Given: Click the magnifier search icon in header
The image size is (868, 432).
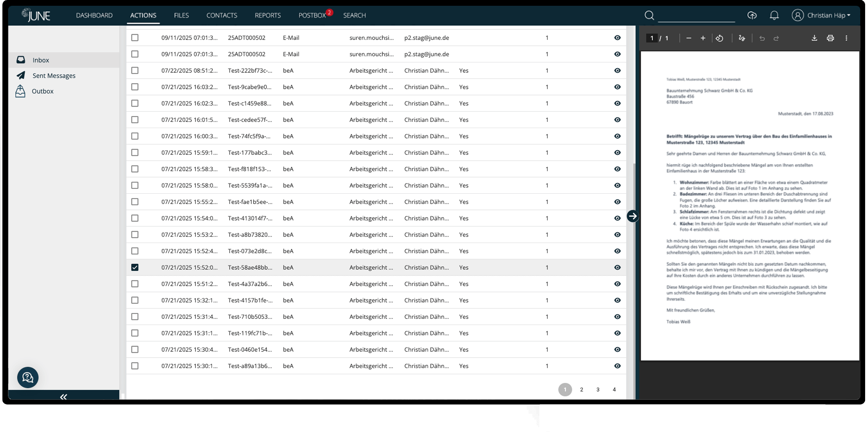Looking at the screenshot, I should click(649, 15).
